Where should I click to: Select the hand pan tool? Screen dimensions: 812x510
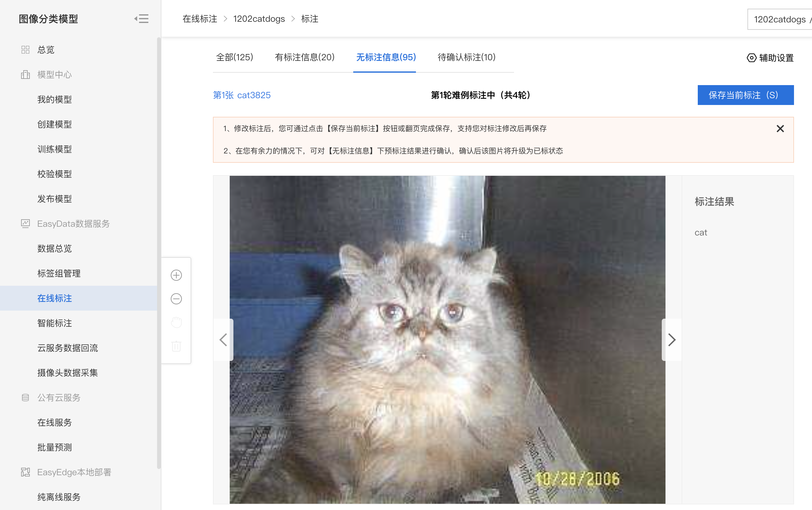click(176, 322)
